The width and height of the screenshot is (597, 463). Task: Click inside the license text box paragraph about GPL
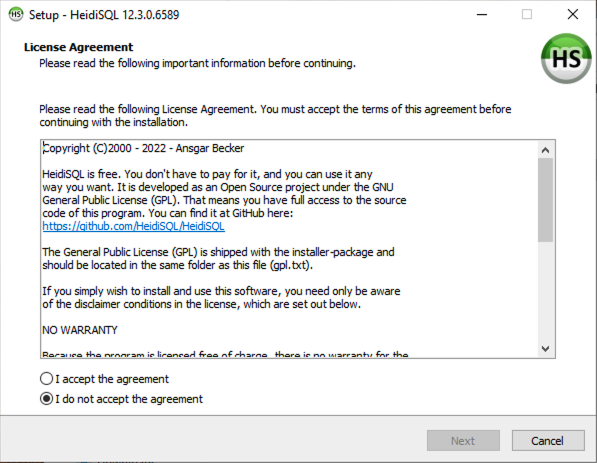[218, 259]
